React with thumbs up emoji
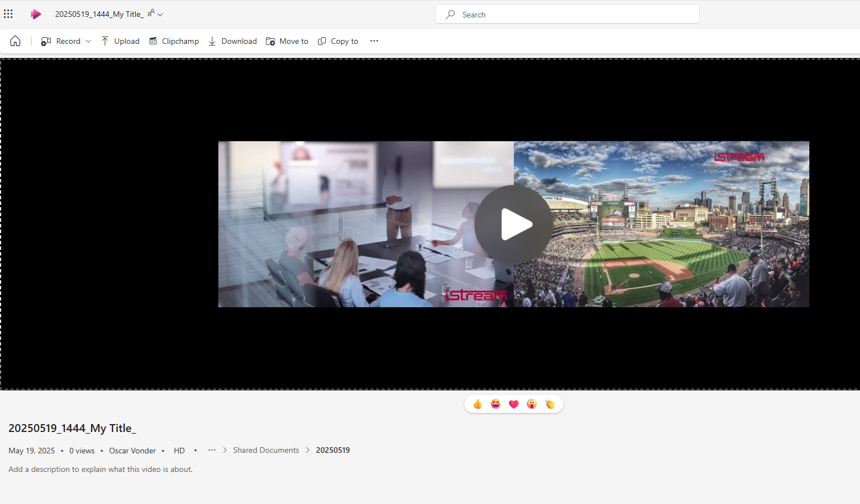The height and width of the screenshot is (504, 860). point(478,404)
